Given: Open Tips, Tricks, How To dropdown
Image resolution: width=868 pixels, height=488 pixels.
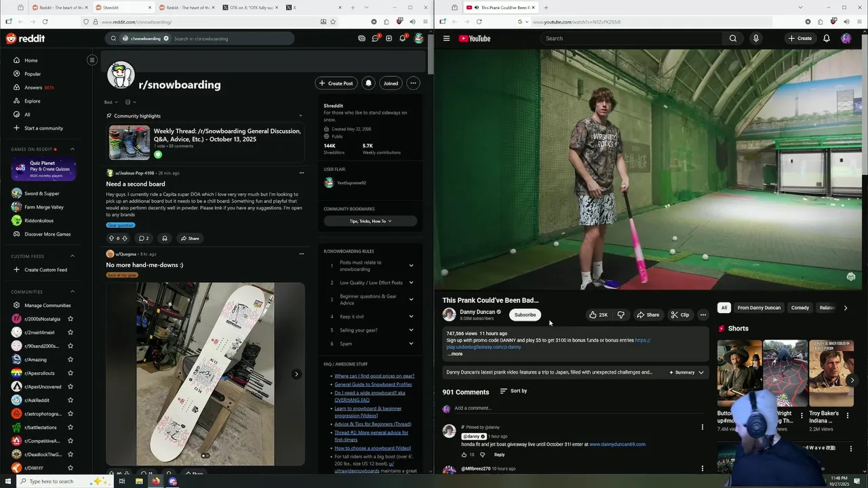Looking at the screenshot, I should pos(370,221).
